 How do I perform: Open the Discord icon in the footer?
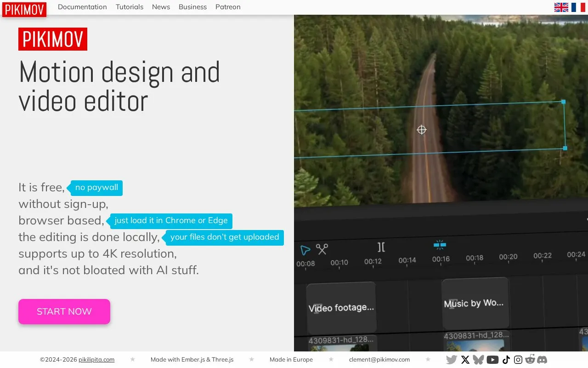[542, 360]
